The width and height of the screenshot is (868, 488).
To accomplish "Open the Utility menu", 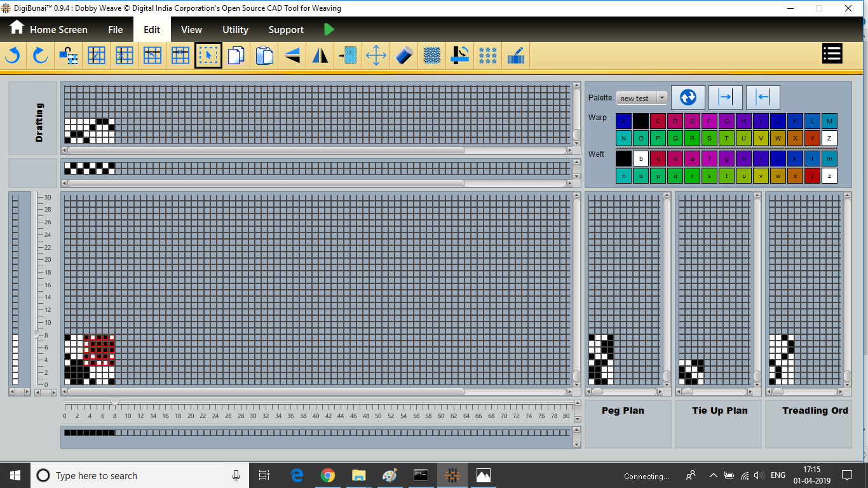I will [235, 30].
